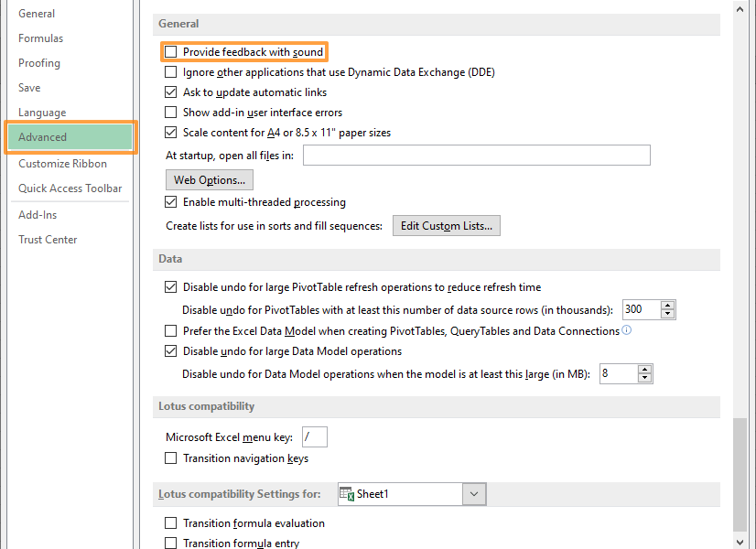Open the Lotus compatibility sheet dropdown
This screenshot has height=549, width=756.
point(474,493)
